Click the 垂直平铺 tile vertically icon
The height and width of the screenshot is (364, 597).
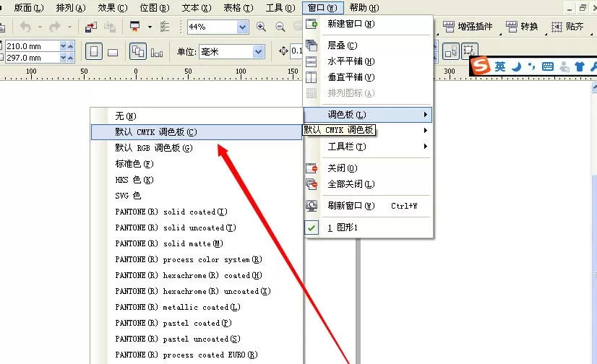312,77
